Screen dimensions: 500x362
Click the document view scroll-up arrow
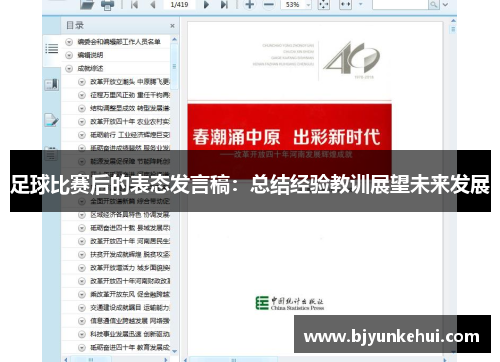click(453, 21)
